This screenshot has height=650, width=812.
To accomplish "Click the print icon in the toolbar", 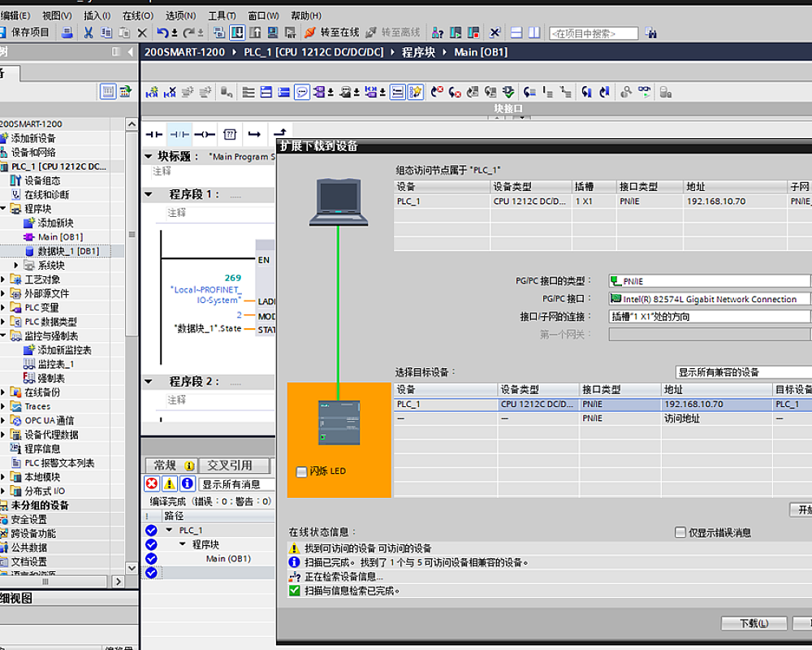I will coord(67,32).
